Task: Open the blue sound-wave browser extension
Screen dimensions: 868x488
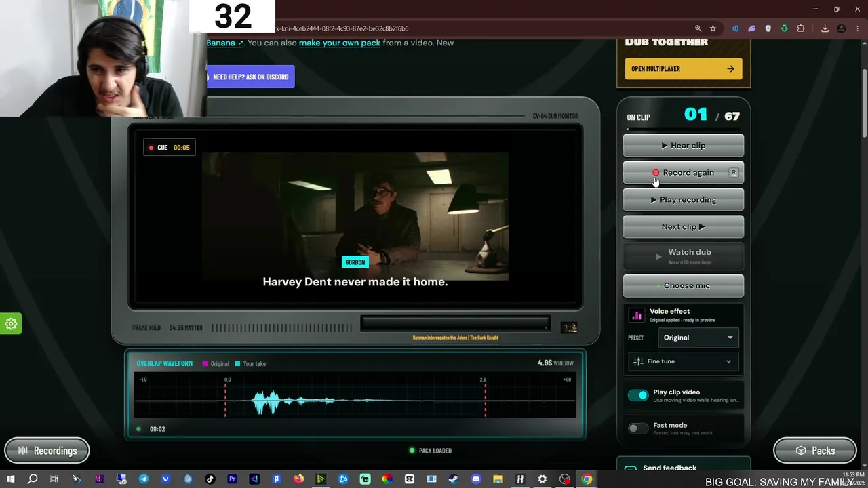Action: click(735, 28)
